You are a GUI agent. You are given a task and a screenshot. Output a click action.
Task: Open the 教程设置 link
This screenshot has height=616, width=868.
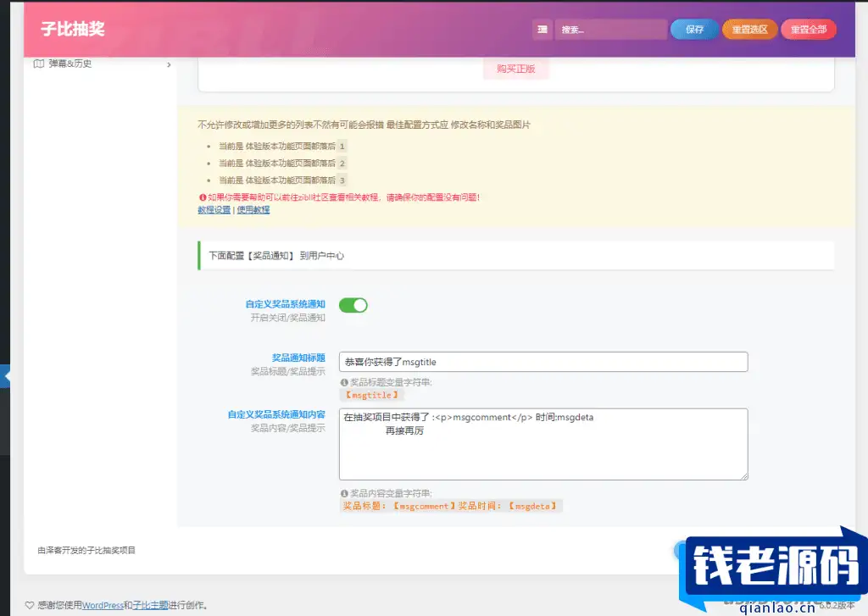tap(214, 210)
